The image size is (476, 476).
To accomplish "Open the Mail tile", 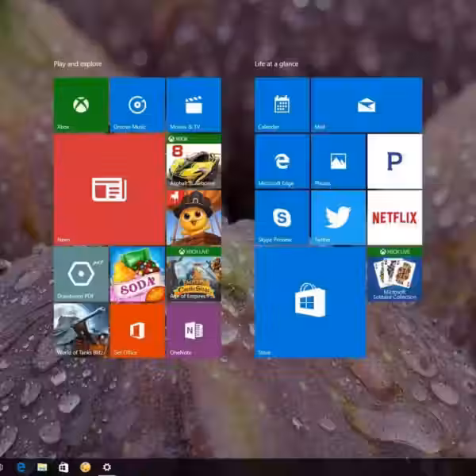I will 366,105.
